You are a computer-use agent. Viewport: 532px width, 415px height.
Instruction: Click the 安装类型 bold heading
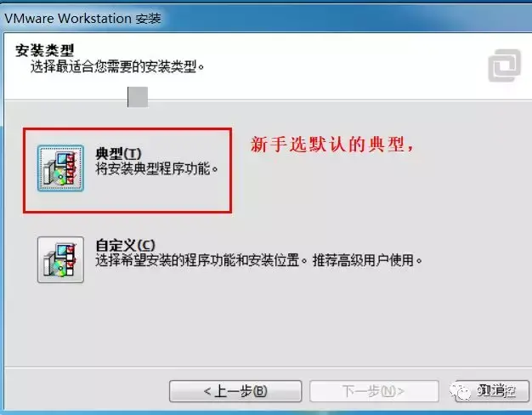44,51
